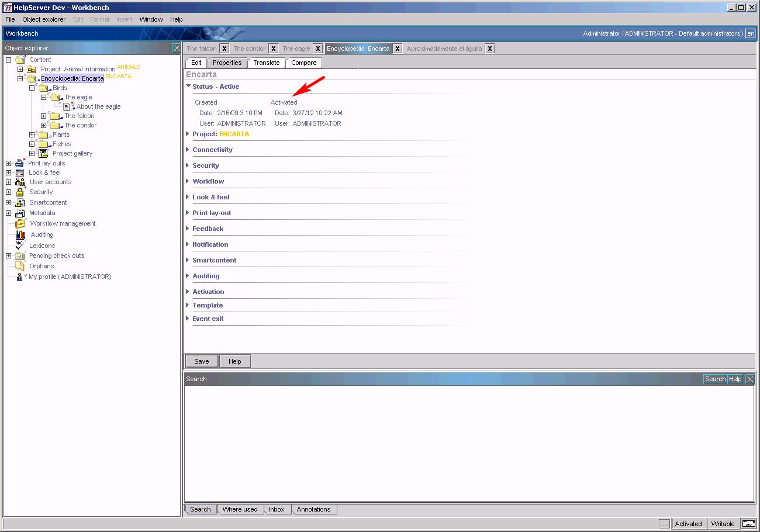Click the Birds folder icon
This screenshot has width=760, height=532.
(x=44, y=88)
